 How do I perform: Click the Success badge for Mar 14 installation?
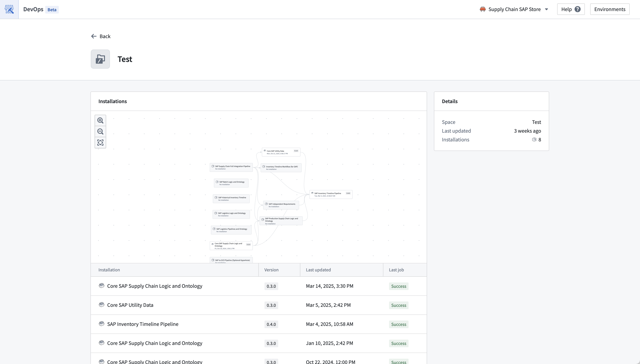click(x=398, y=286)
